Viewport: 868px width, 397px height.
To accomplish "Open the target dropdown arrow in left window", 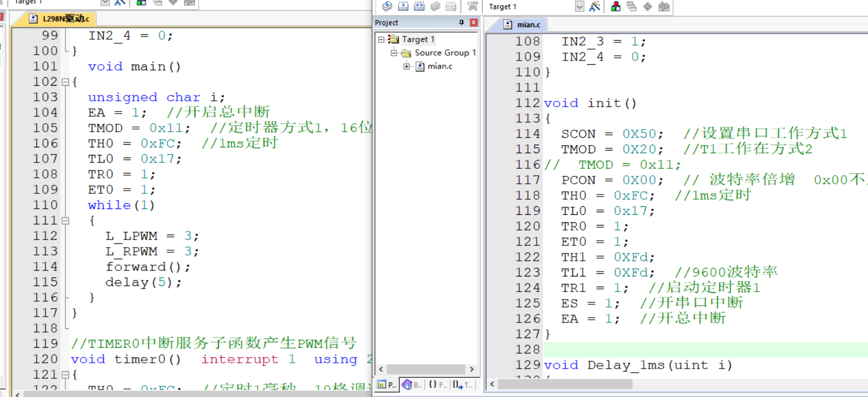I will 105,3.
